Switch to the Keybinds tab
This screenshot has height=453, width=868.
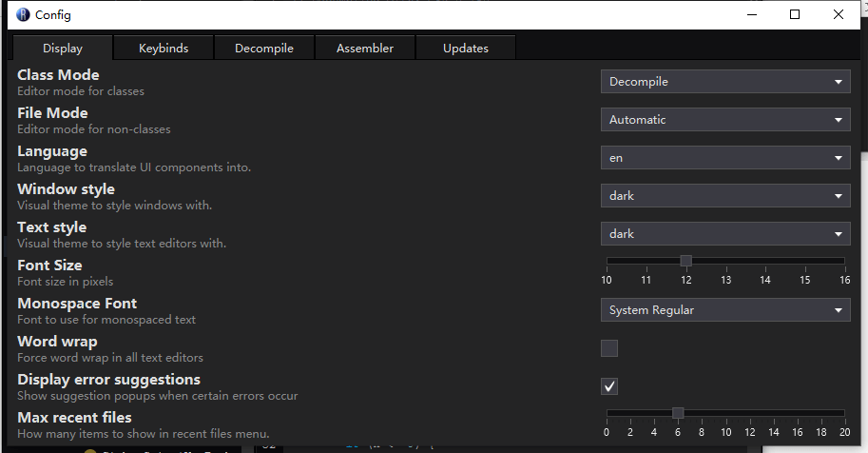pyautogui.click(x=164, y=49)
